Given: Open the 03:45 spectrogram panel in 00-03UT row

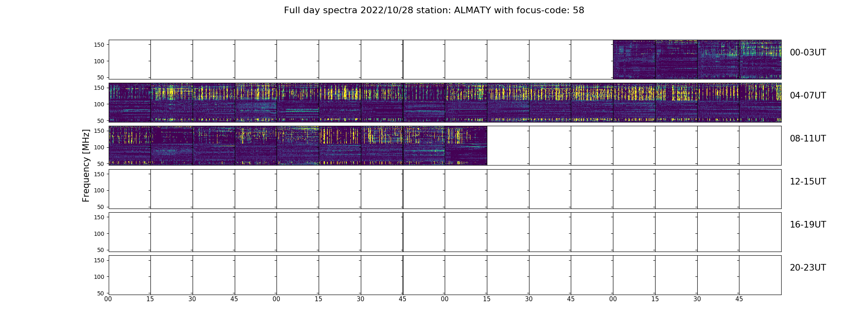Looking at the screenshot, I should click(760, 60).
